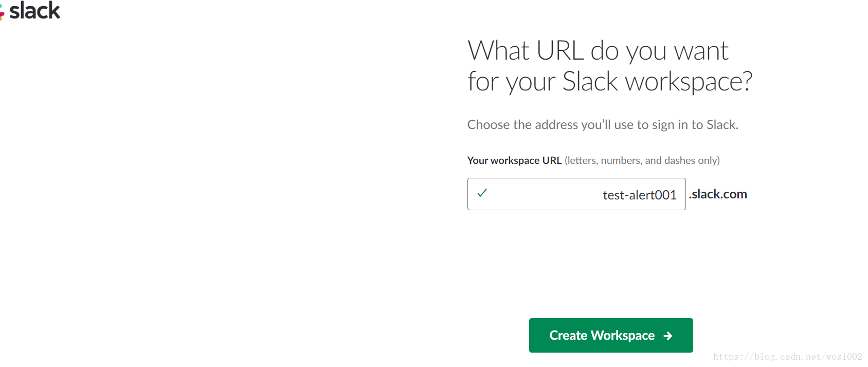Place cursor on test-alert001 text

tap(640, 195)
